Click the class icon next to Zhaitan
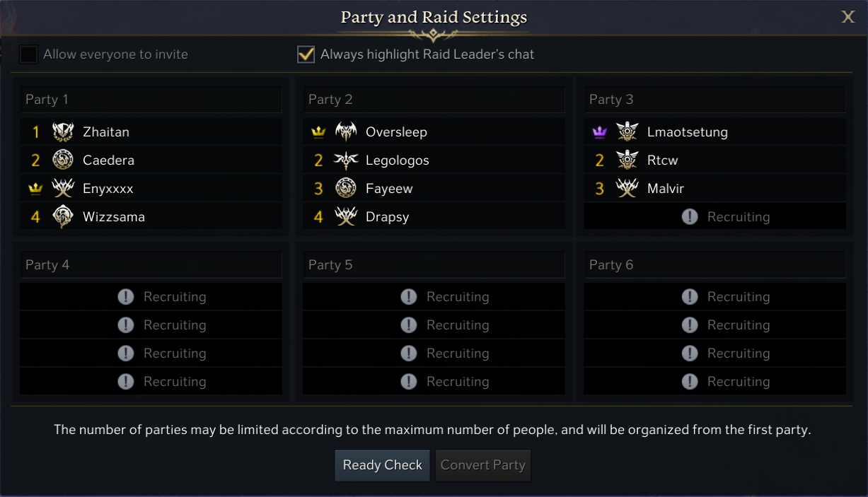This screenshot has height=497, width=868. tap(63, 132)
